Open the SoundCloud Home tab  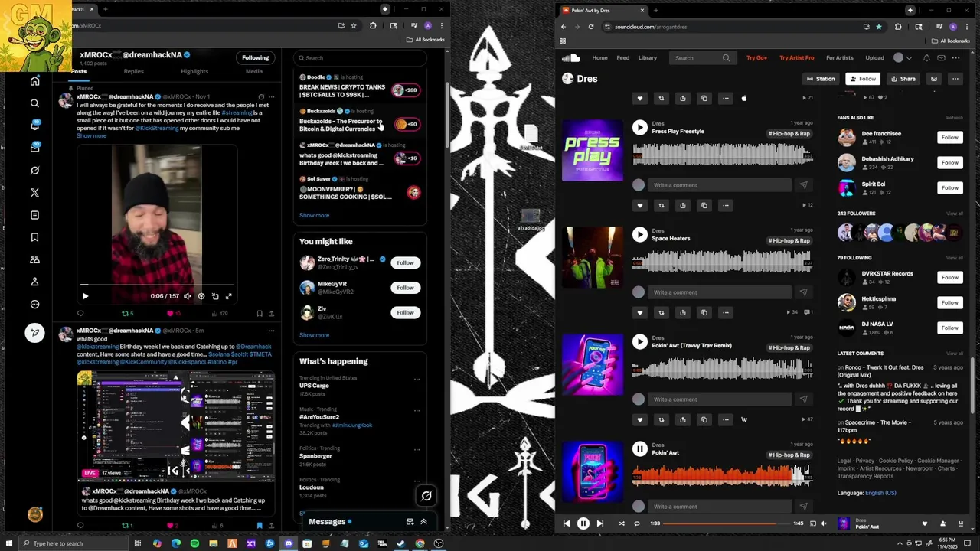point(599,58)
